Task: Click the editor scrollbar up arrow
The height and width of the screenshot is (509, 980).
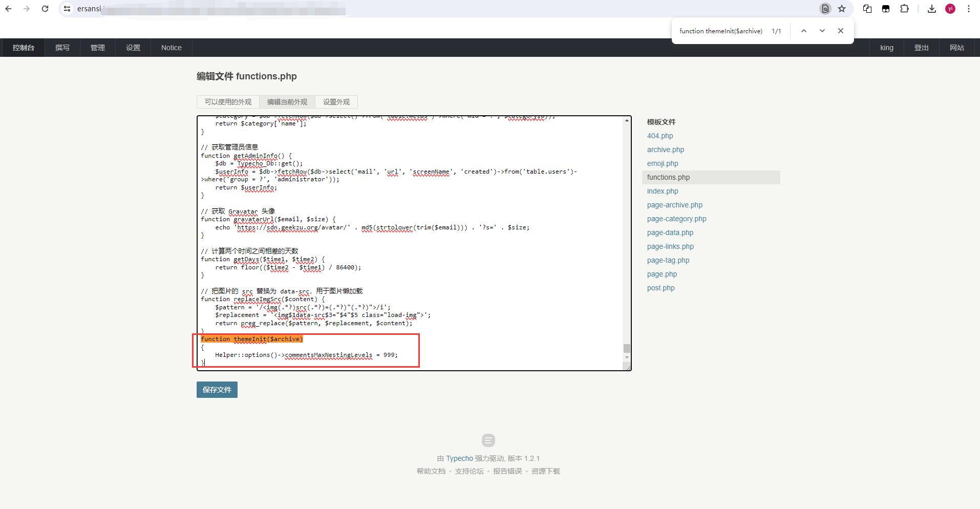Action: [627, 120]
